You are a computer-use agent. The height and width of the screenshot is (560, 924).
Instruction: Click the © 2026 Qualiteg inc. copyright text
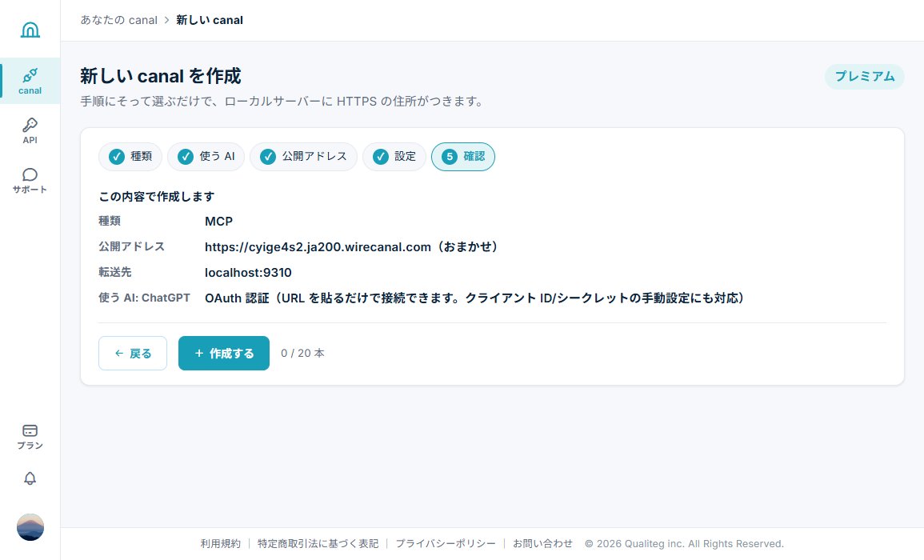pos(684,543)
